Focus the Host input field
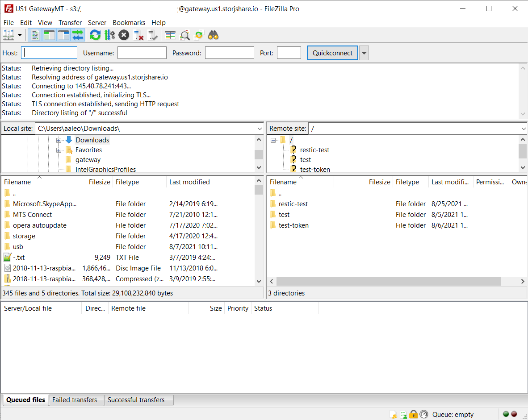 pos(49,53)
